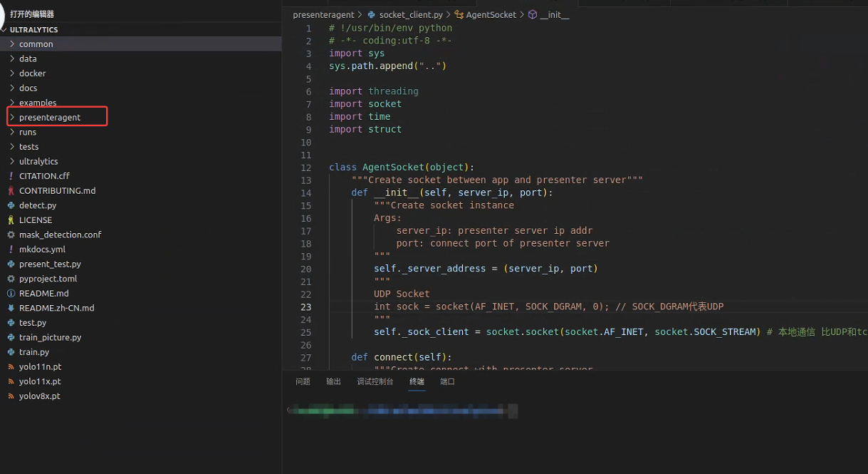Screen dimensions: 868x474
Task: Click the AgentSocket class symbol icon
Action: [x=459, y=14]
